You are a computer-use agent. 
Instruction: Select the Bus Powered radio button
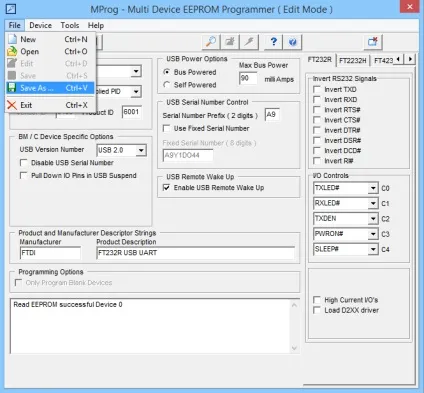coord(167,72)
